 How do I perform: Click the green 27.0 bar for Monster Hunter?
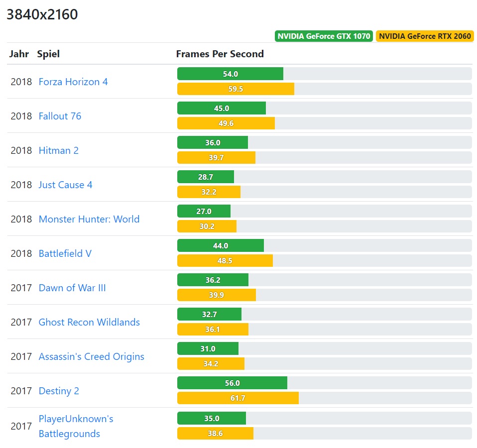click(x=204, y=212)
